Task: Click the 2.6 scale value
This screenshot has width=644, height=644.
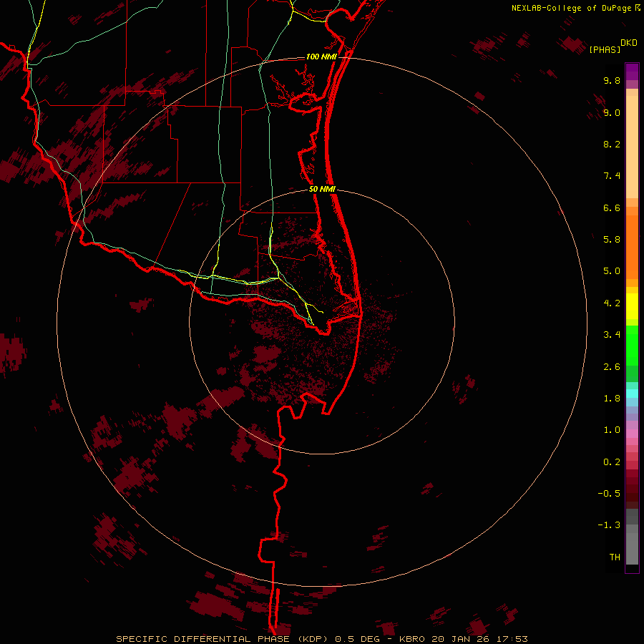Action: point(612,367)
